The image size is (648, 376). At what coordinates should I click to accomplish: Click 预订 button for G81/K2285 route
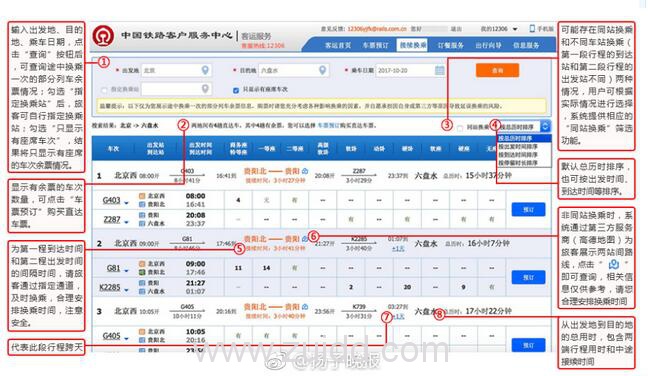coord(528,277)
